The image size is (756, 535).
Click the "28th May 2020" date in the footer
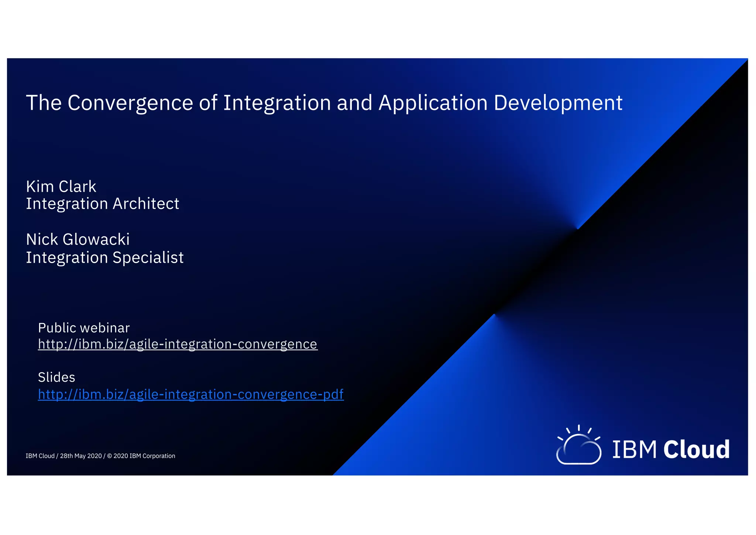pyautogui.click(x=81, y=456)
